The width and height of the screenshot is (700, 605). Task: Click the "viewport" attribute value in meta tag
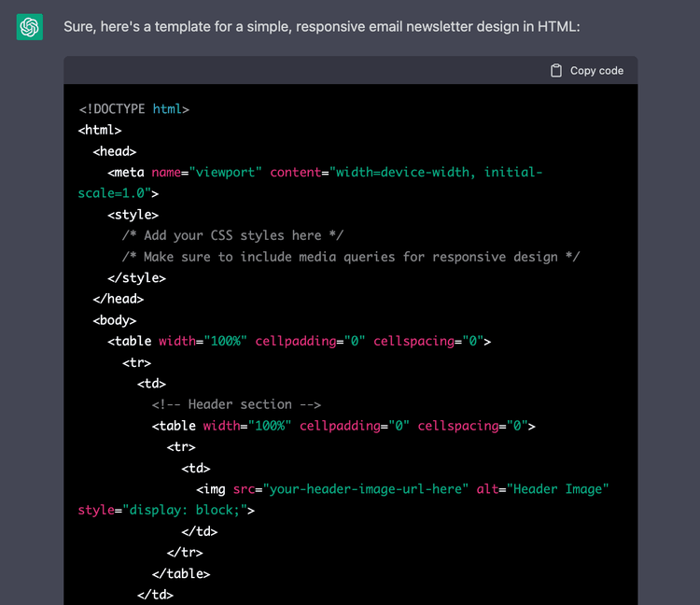[x=225, y=173]
